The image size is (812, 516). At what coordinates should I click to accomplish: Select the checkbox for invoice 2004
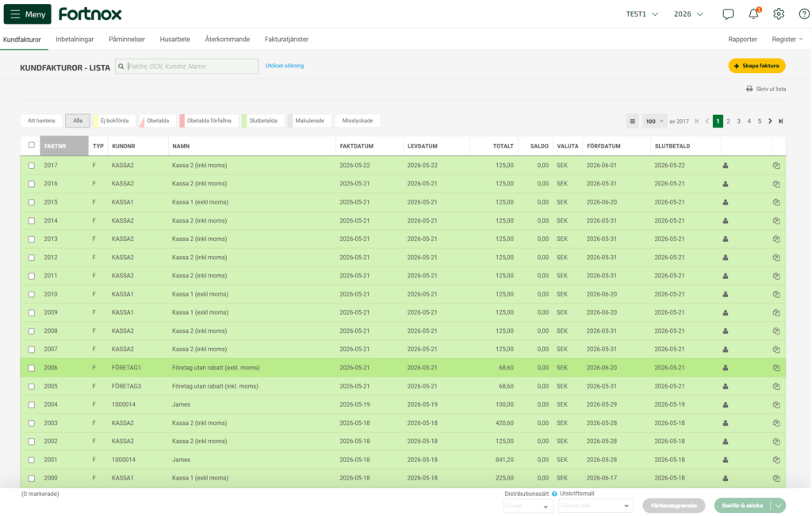pyautogui.click(x=32, y=405)
